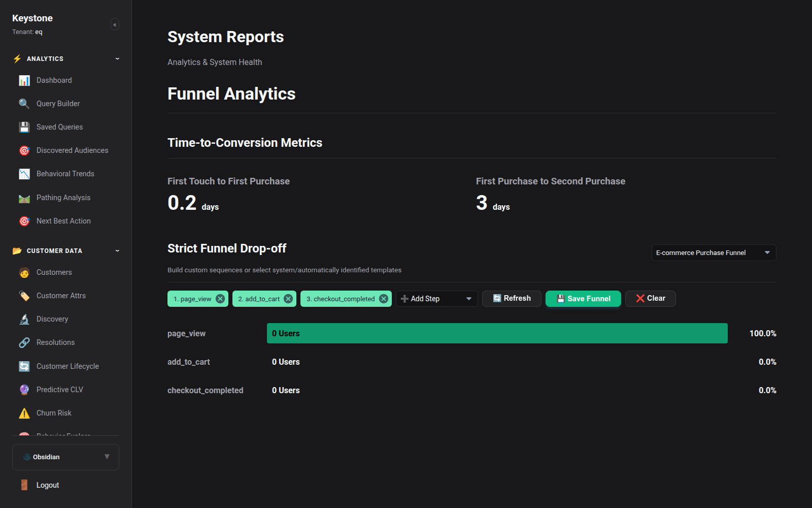Select the 1. page_view step chip

198,299
